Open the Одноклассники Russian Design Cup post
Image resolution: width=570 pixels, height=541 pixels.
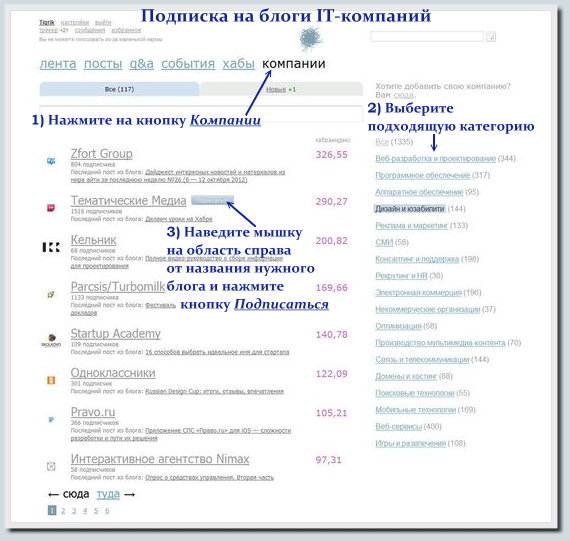[x=214, y=391]
